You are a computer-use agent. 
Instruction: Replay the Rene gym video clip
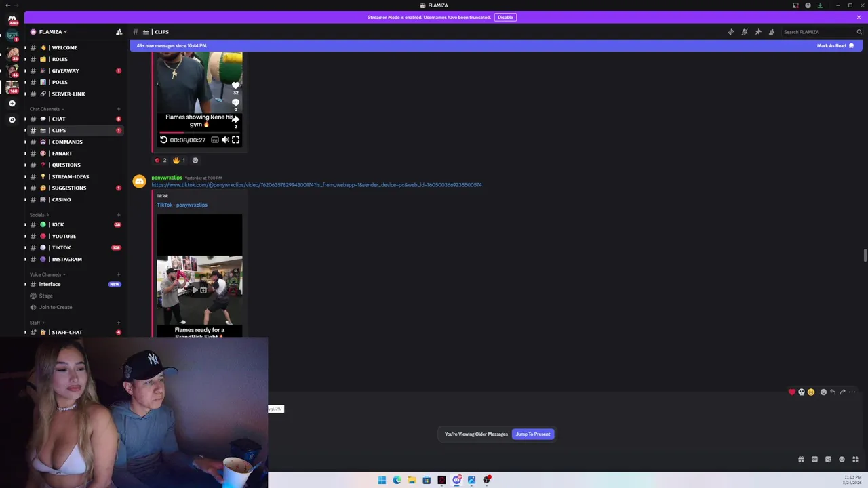163,140
